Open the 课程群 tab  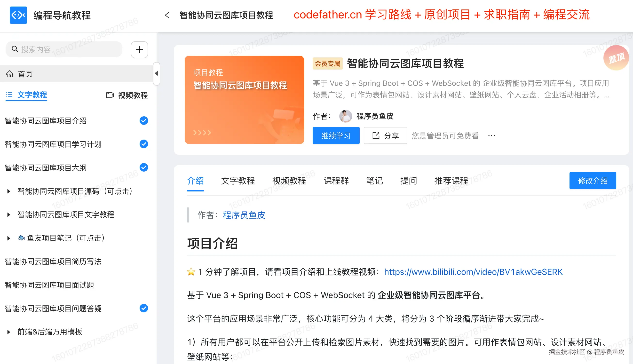(336, 181)
